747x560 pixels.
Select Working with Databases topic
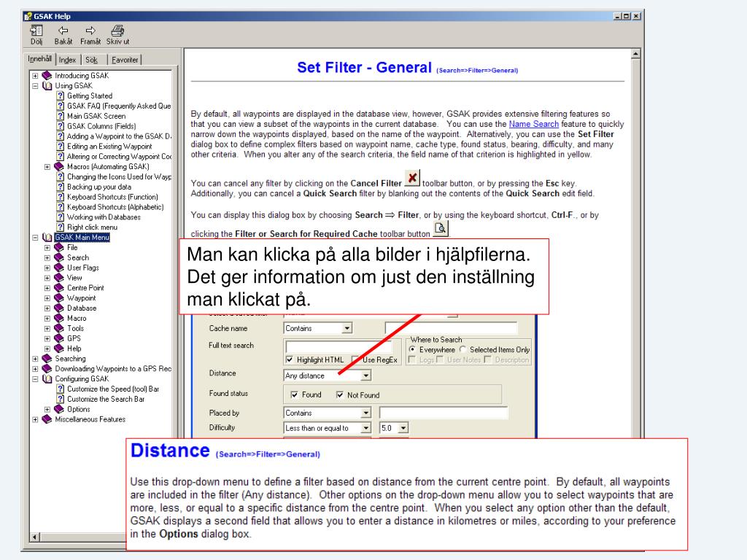(x=104, y=217)
